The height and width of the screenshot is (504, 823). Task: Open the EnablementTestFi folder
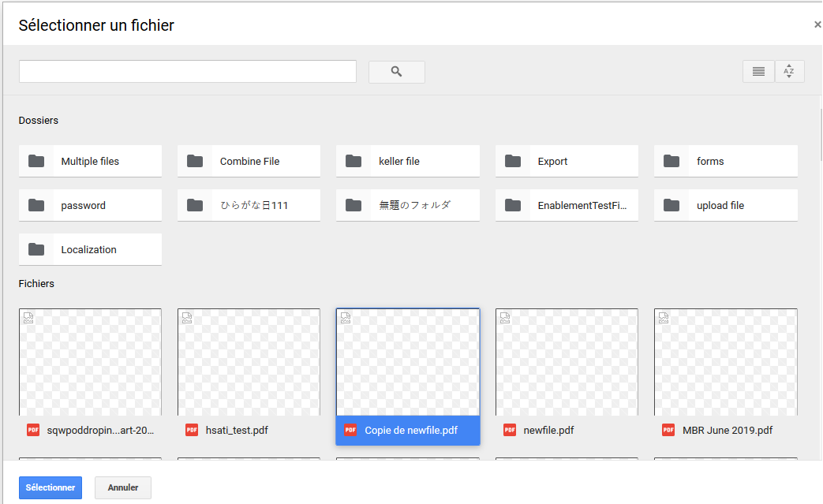coord(567,205)
